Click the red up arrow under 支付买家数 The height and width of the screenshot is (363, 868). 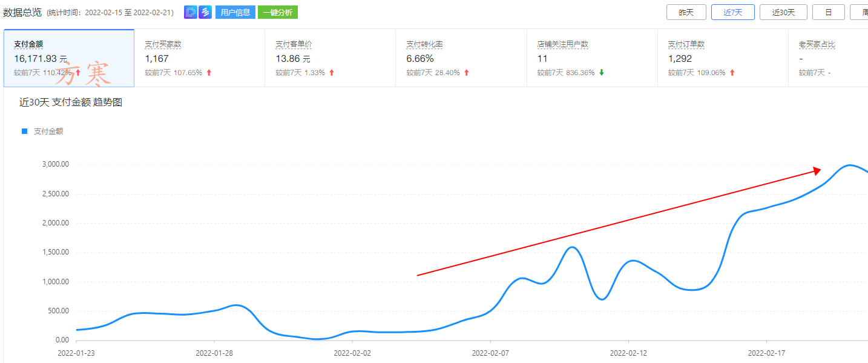click(209, 73)
